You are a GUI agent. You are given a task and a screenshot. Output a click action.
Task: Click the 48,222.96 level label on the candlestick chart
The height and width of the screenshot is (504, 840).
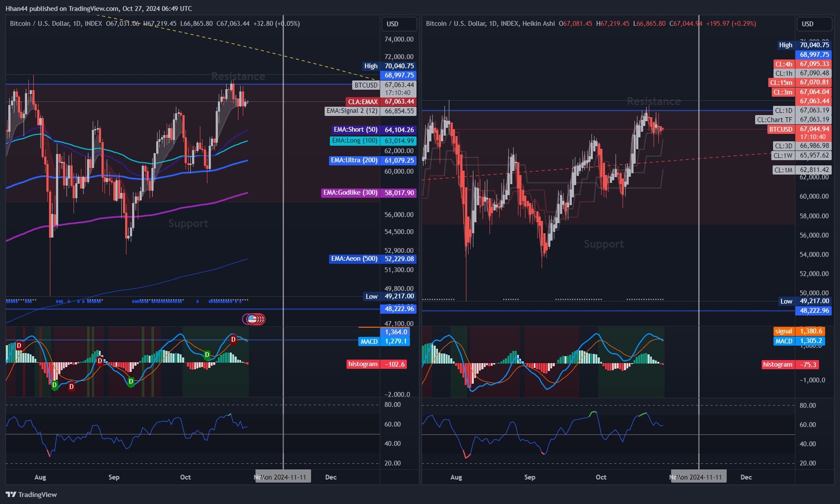[399, 309]
